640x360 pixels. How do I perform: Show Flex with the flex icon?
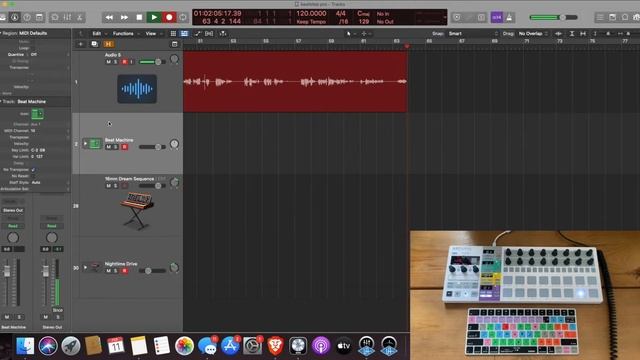point(209,33)
